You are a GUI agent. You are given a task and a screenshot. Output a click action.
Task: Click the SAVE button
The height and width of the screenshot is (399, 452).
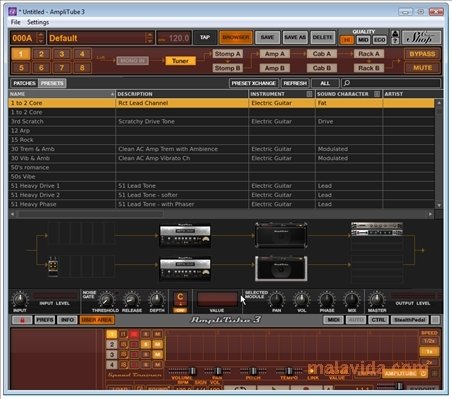pyautogui.click(x=267, y=37)
